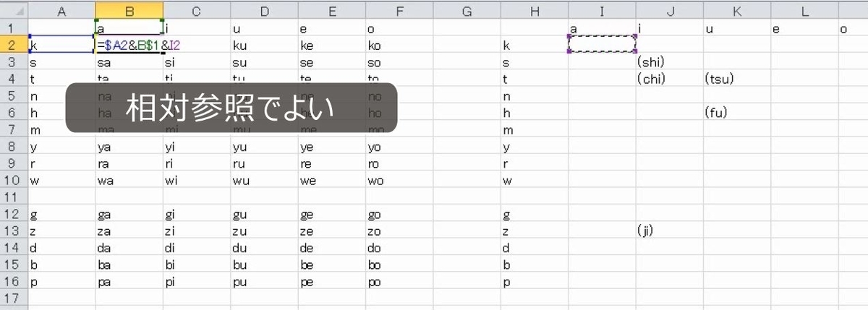The image size is (868, 310).
Task: Click cell containing "yo"
Action: pos(399,147)
